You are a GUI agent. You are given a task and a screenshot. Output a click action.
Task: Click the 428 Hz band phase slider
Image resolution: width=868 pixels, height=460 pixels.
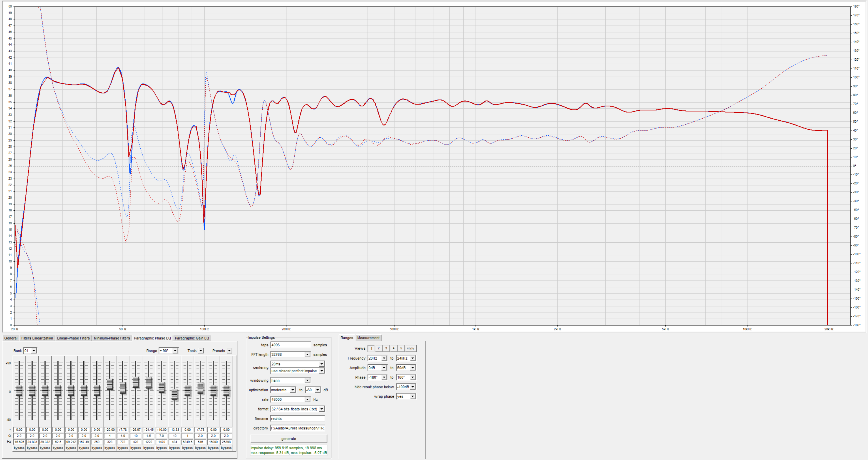(136, 383)
